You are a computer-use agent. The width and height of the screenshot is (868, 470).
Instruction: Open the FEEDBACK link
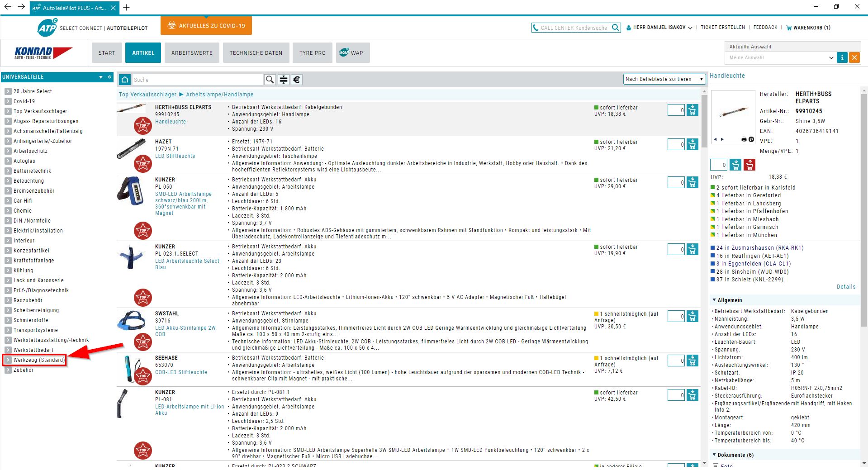click(765, 28)
